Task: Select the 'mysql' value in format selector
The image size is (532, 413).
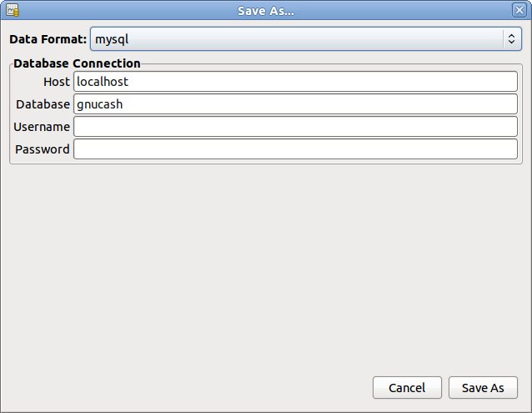Action: (111, 38)
